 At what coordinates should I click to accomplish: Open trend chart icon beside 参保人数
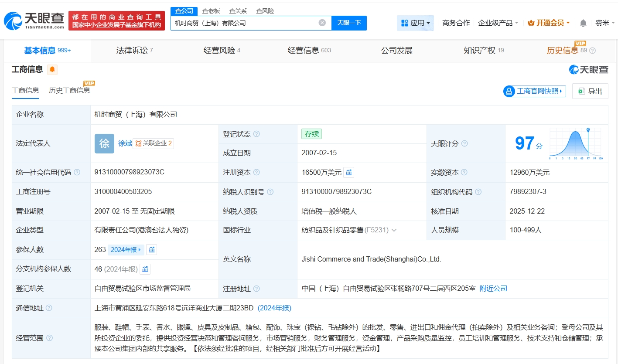click(x=151, y=250)
